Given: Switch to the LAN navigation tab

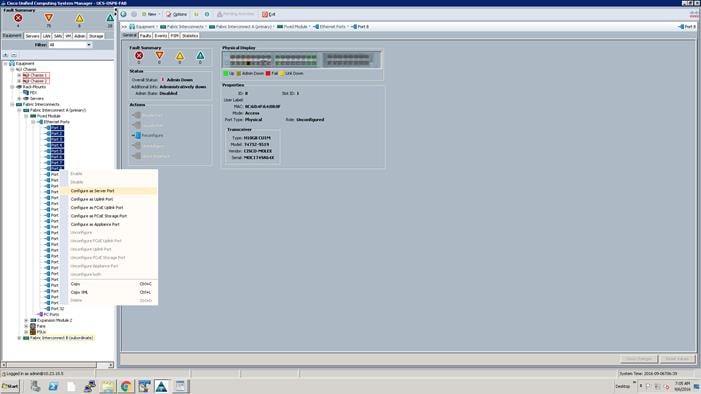Looking at the screenshot, I should tap(46, 36).
